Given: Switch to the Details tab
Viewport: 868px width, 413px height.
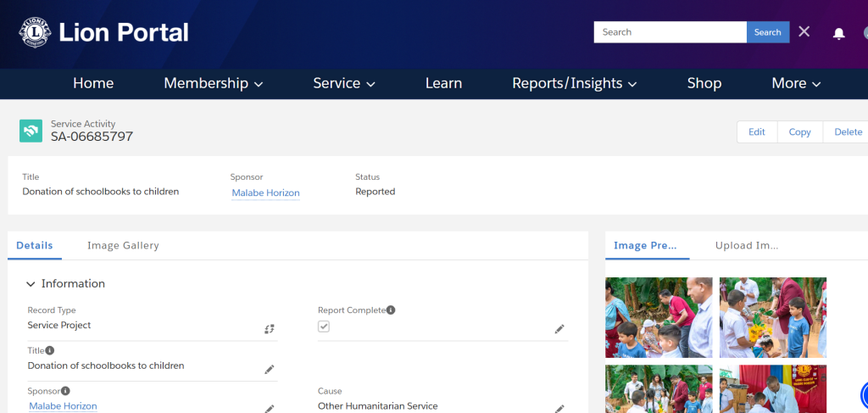Looking at the screenshot, I should (34, 246).
